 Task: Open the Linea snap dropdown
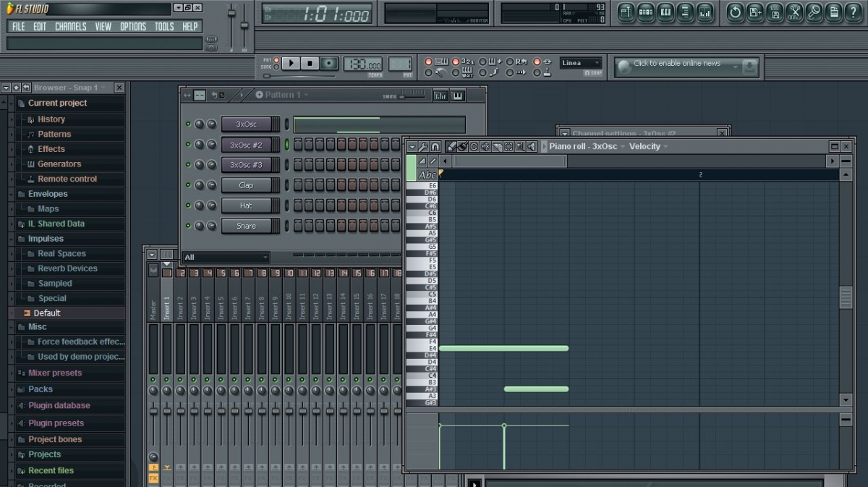coord(580,63)
